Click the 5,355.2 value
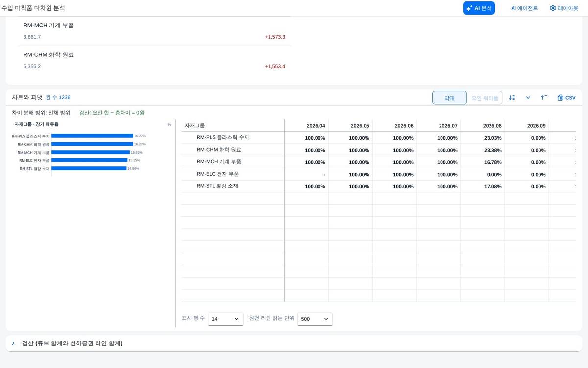This screenshot has width=588, height=368. 32,66
